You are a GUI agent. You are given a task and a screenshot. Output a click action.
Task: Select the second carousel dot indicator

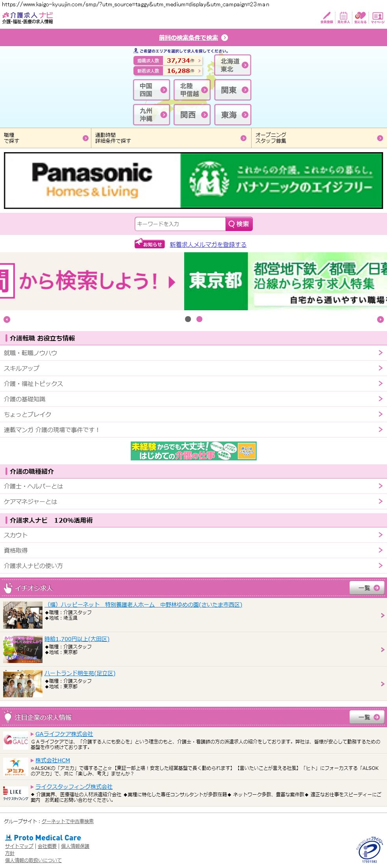[x=200, y=319]
